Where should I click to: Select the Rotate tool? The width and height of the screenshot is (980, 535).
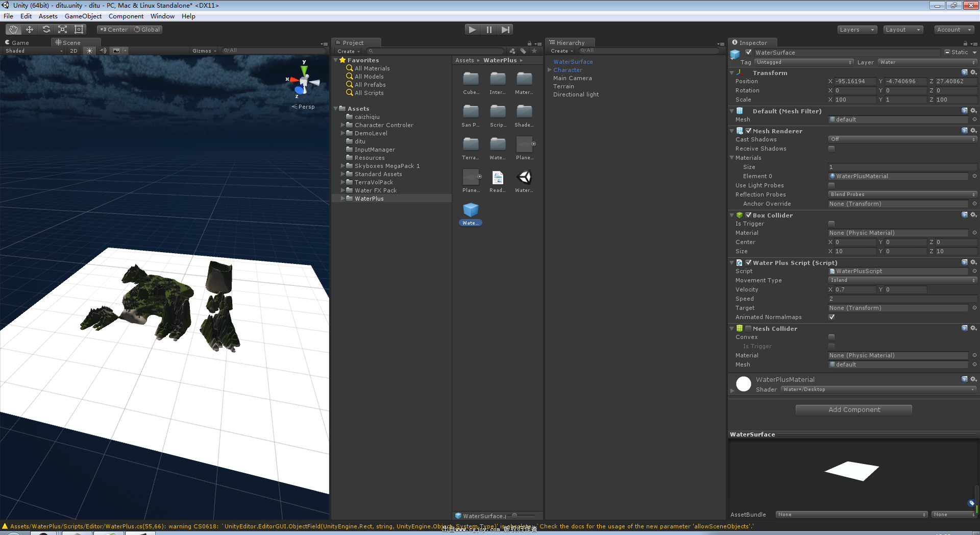tap(46, 30)
